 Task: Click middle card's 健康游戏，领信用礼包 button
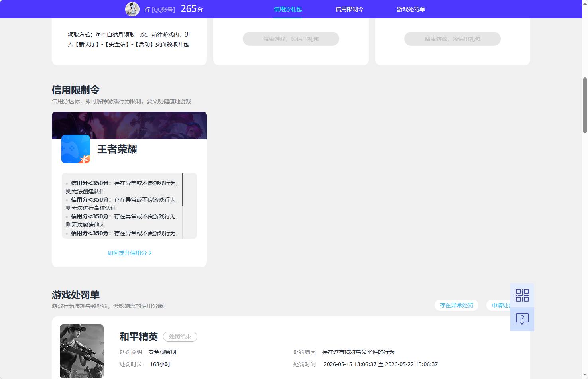coord(291,39)
